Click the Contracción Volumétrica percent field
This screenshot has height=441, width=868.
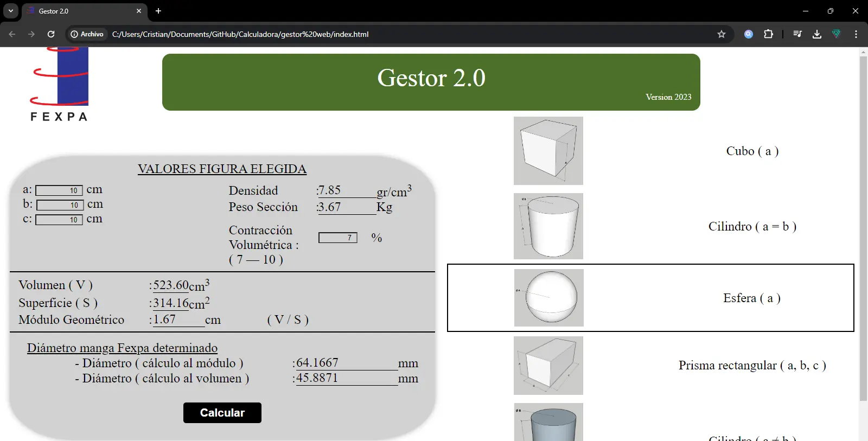click(x=337, y=238)
